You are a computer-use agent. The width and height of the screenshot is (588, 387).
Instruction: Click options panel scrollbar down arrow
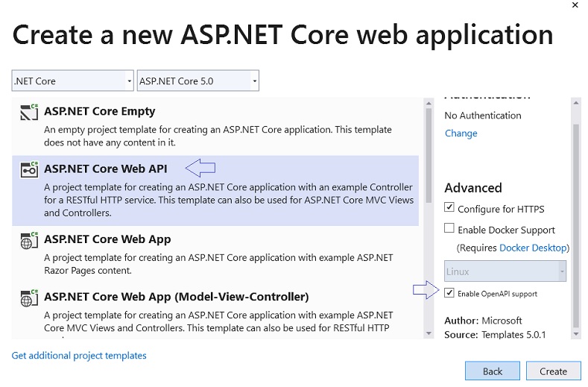pyautogui.click(x=576, y=333)
